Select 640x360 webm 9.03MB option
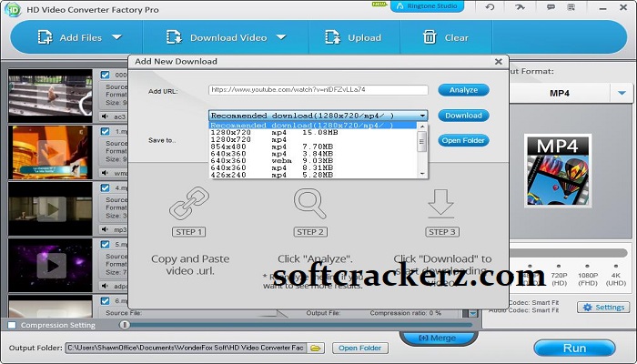Screen dimensions: 637x364 click(313, 160)
